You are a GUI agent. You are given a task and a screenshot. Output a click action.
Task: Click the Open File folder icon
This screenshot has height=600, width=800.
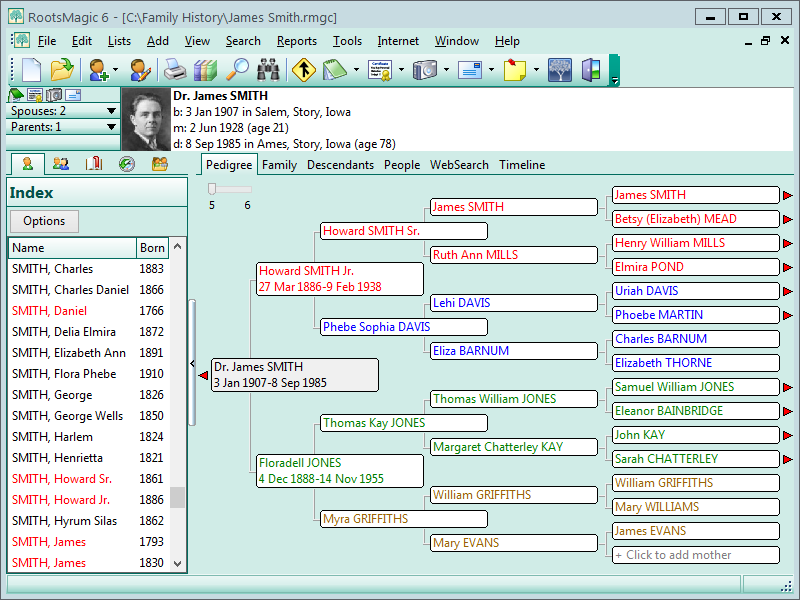tap(62, 70)
